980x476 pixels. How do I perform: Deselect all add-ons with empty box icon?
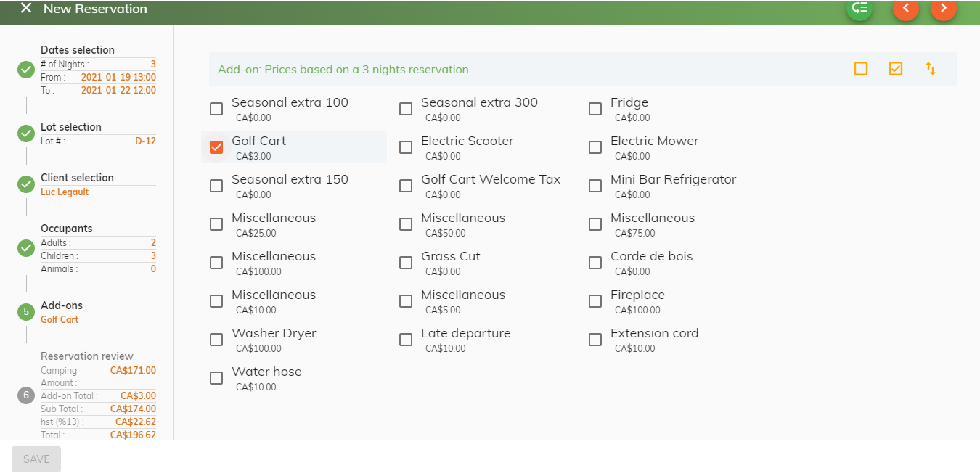tap(861, 69)
